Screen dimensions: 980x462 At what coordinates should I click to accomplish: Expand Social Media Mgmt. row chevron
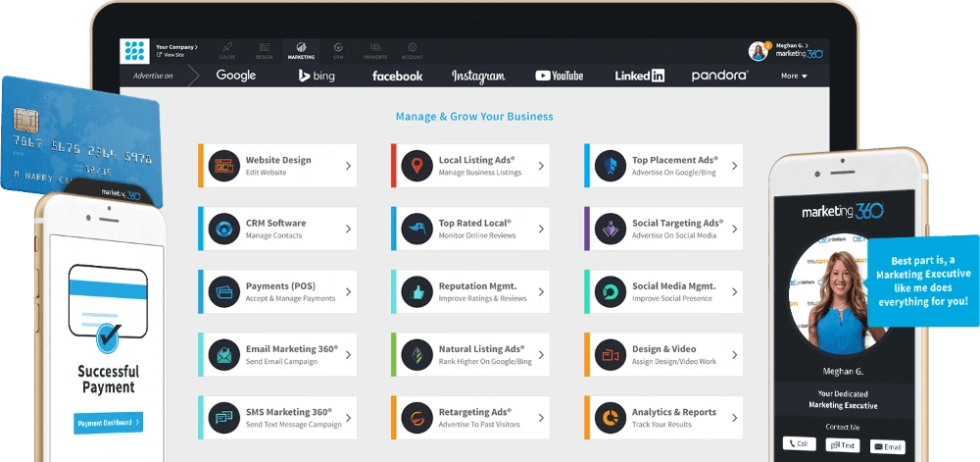pyautogui.click(x=734, y=292)
